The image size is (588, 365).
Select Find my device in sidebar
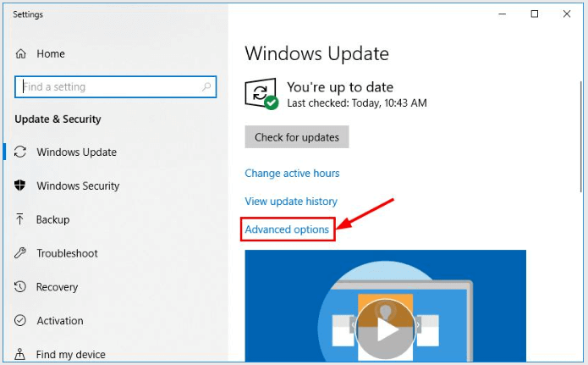tap(71, 355)
